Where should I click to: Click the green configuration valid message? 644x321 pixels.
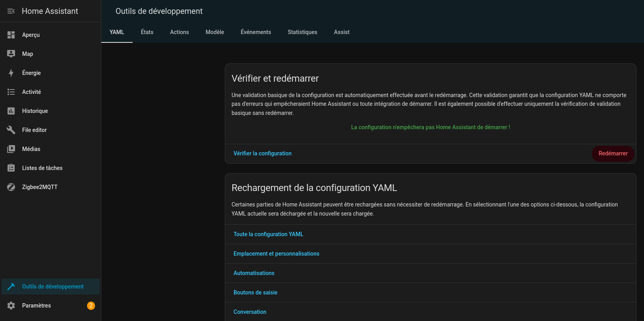tap(431, 127)
